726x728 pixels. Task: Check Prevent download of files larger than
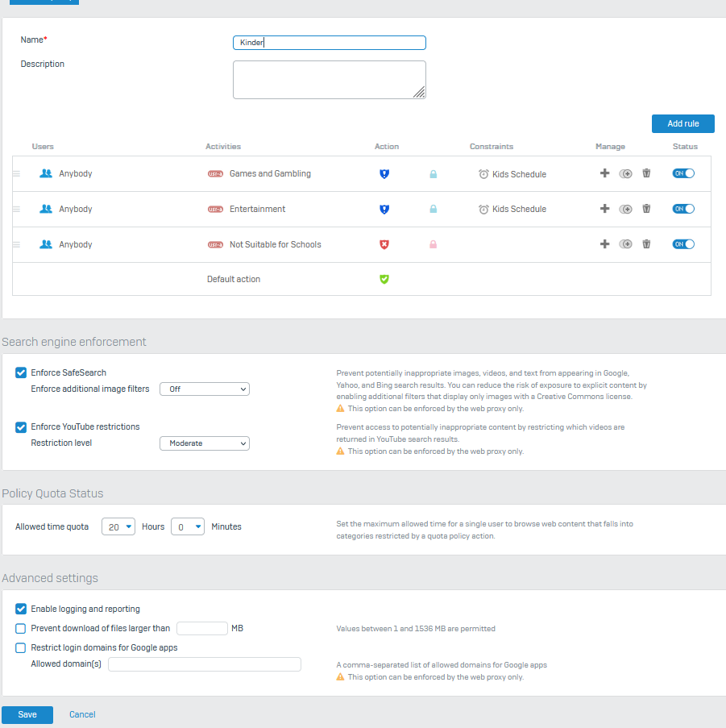click(21, 628)
